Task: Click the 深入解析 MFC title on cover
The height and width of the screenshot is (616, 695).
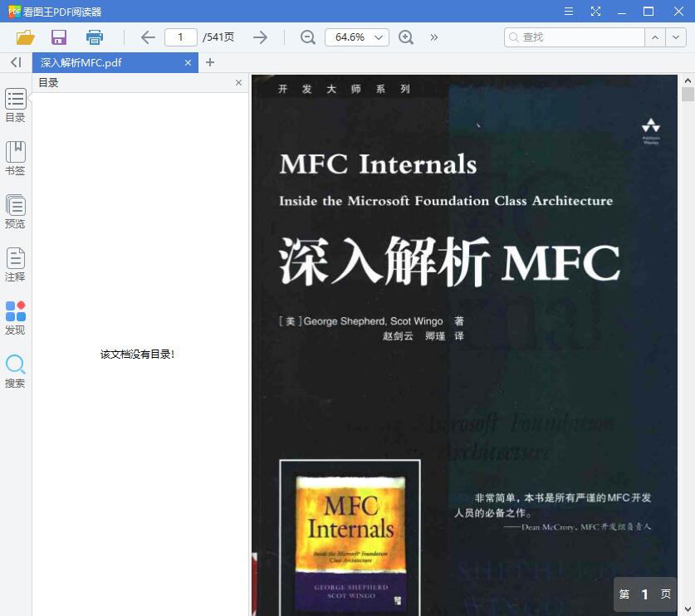Action: pyautogui.click(x=449, y=262)
